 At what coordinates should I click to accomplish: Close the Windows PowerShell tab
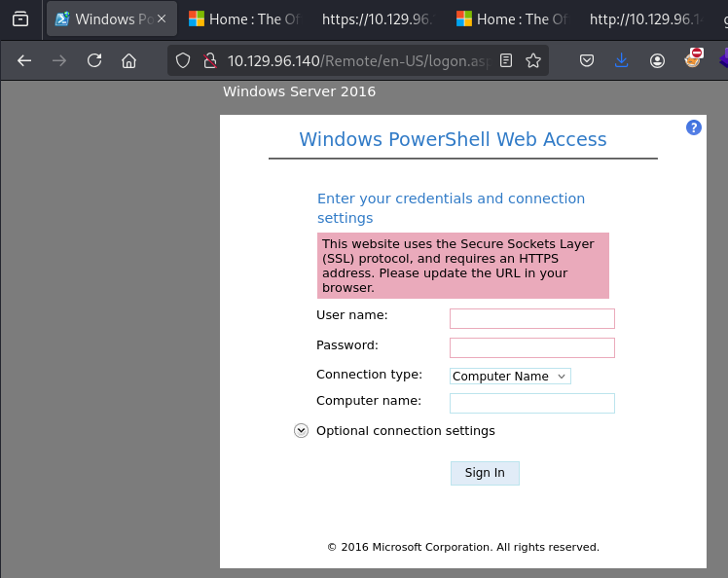pyautogui.click(x=162, y=18)
